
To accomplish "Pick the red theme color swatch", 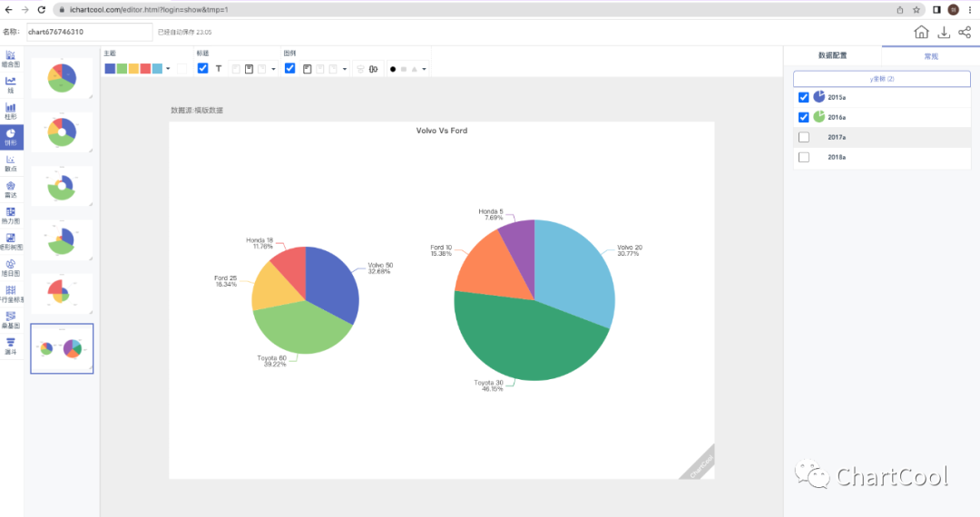I will click(x=145, y=69).
